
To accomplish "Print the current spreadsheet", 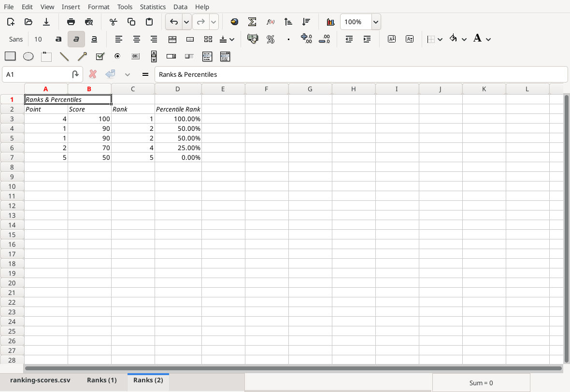I will click(71, 22).
